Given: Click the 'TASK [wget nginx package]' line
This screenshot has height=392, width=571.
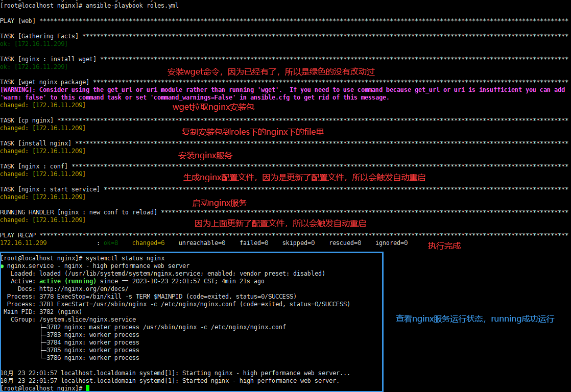Looking at the screenshot, I should click(284, 82).
